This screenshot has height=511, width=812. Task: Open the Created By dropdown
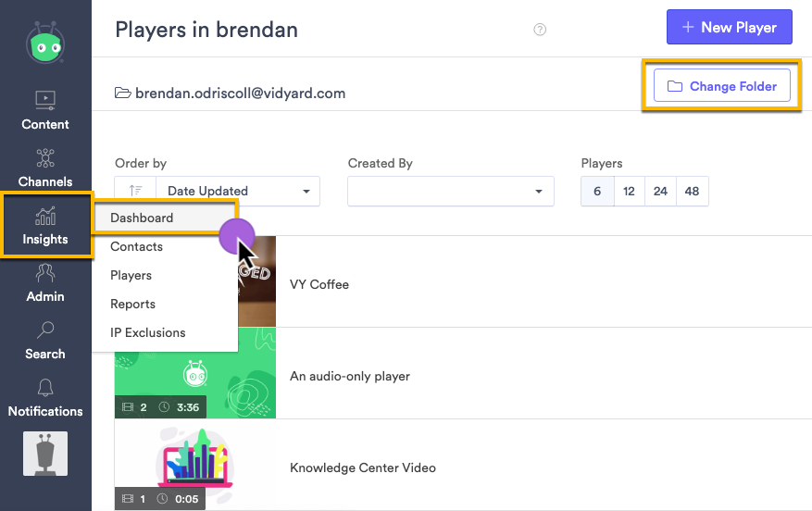click(x=451, y=191)
